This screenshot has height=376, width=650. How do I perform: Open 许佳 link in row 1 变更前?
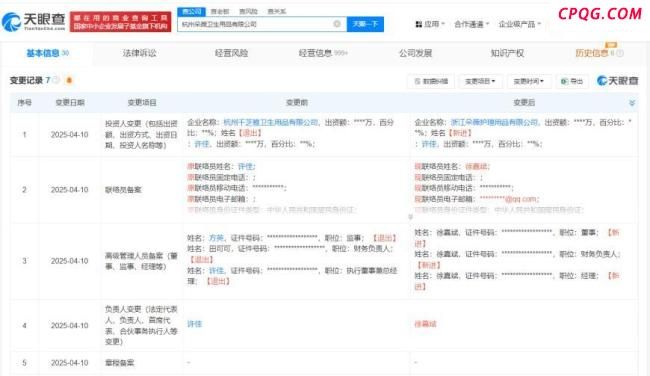coord(201,144)
